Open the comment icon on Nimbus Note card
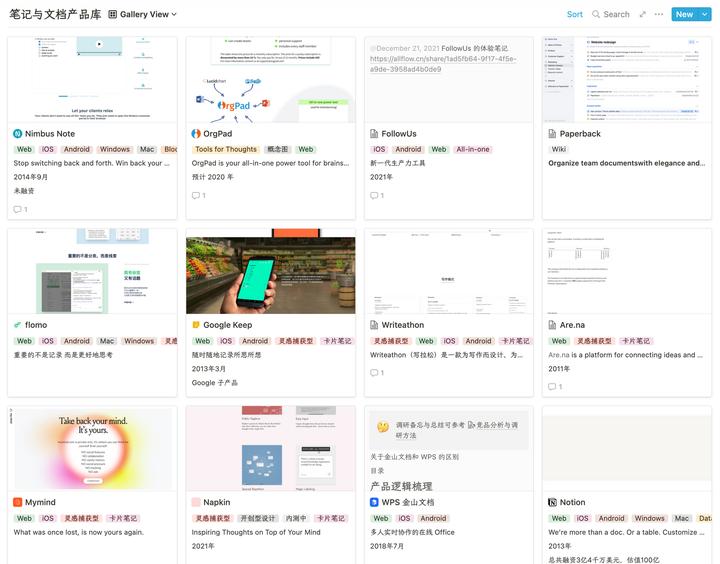The height and width of the screenshot is (564, 720). pyautogui.click(x=17, y=209)
